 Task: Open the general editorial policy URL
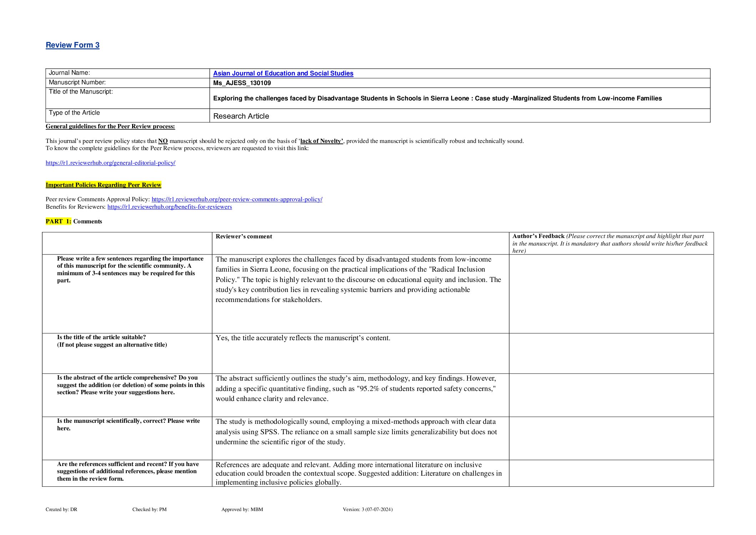(110, 163)
